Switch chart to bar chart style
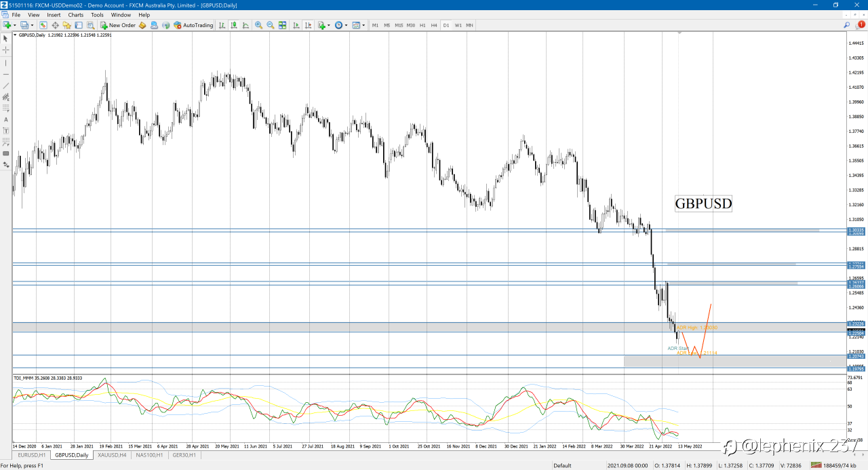868x470 pixels. pyautogui.click(x=222, y=25)
